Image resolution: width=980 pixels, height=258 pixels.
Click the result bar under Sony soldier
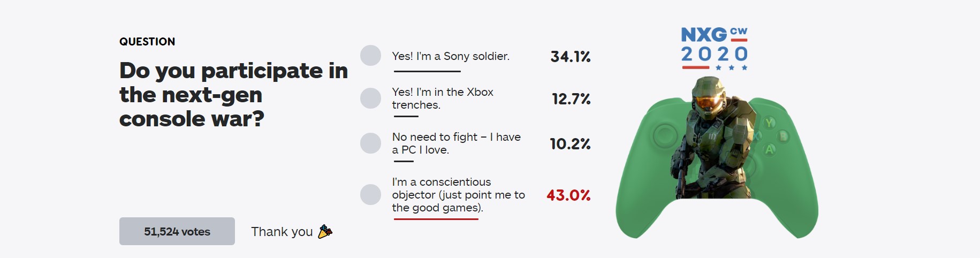coord(427,71)
